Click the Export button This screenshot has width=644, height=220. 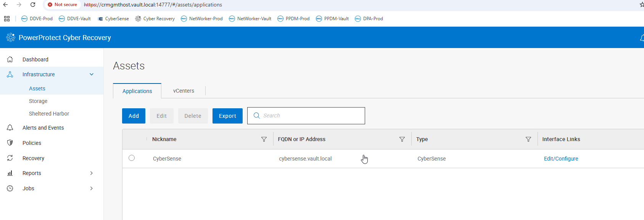(227, 116)
